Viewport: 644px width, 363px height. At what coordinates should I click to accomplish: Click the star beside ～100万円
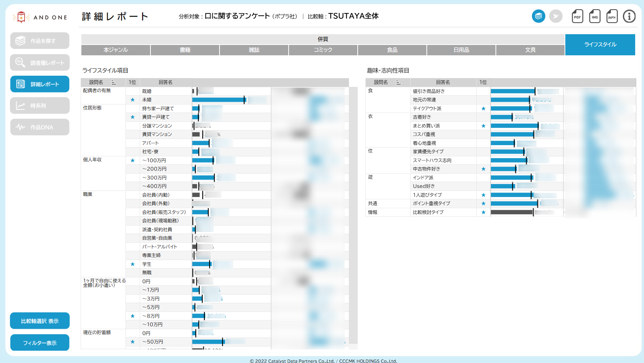(x=133, y=161)
